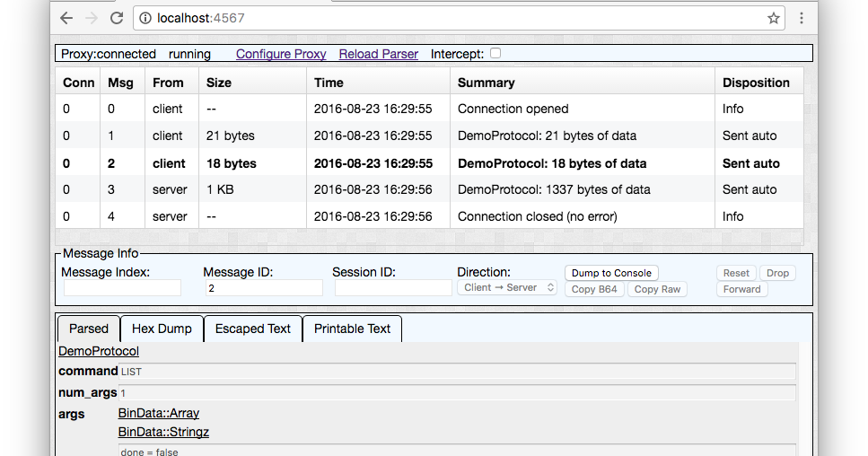Click the Reload Parser link

(x=378, y=54)
